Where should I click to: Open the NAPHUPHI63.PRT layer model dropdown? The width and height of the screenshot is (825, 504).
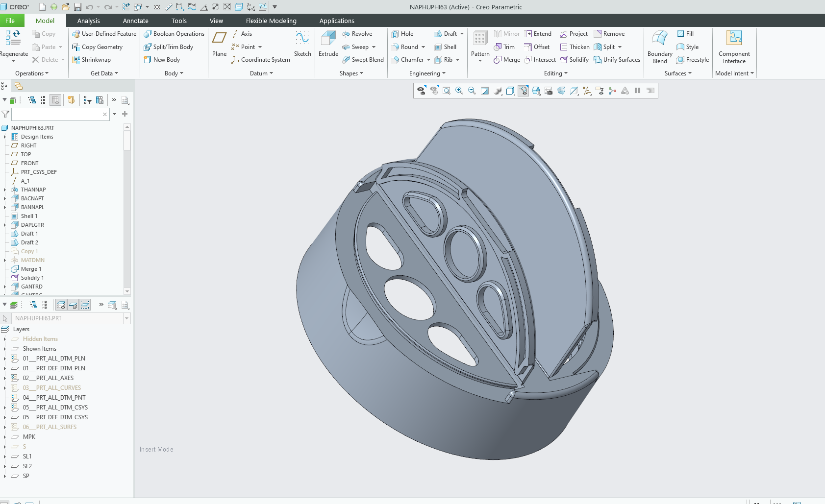tap(127, 318)
